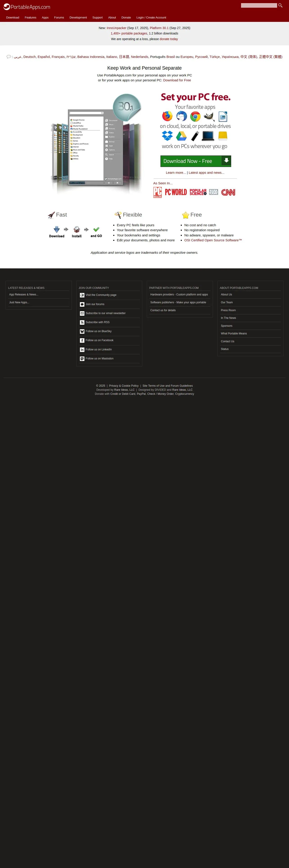Open the Features menu item

coord(31,18)
